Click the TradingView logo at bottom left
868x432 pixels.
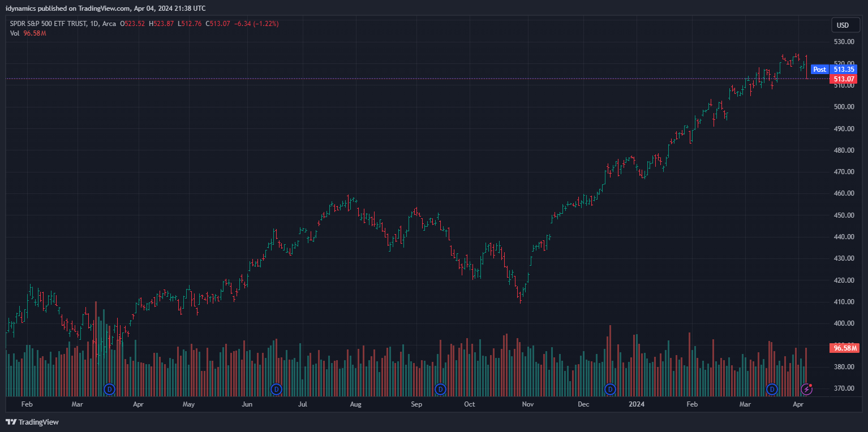pos(32,422)
